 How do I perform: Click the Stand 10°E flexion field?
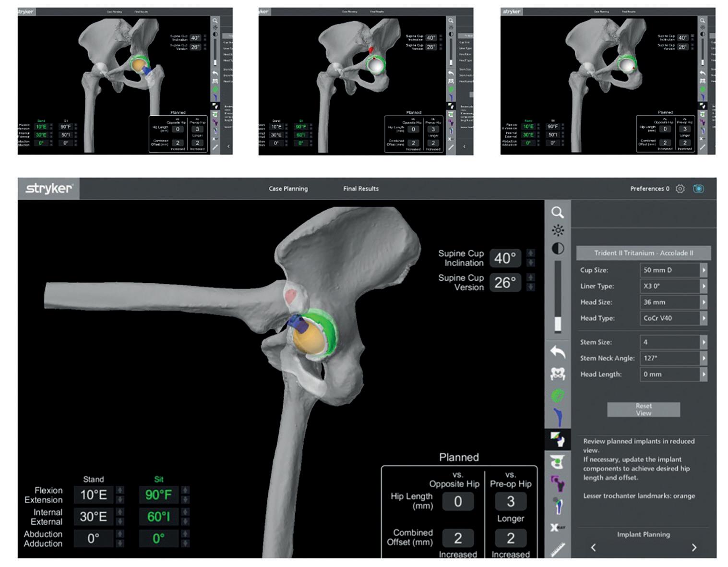pos(94,495)
